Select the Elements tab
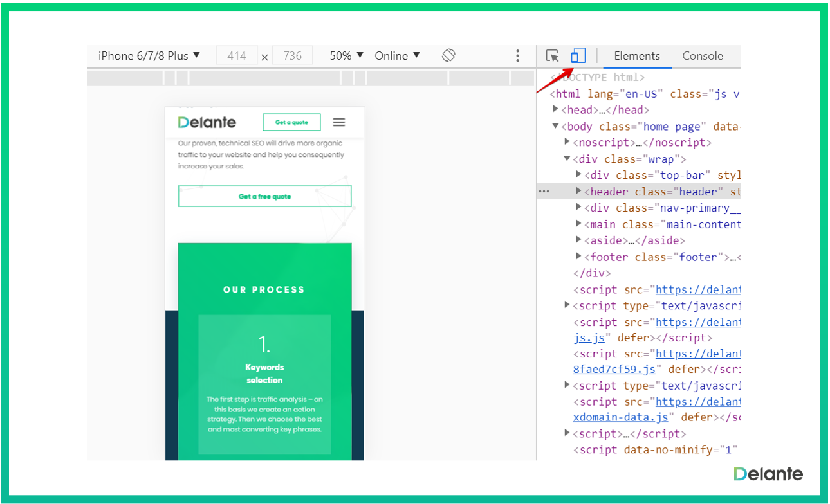This screenshot has height=504, width=830. 637,56
